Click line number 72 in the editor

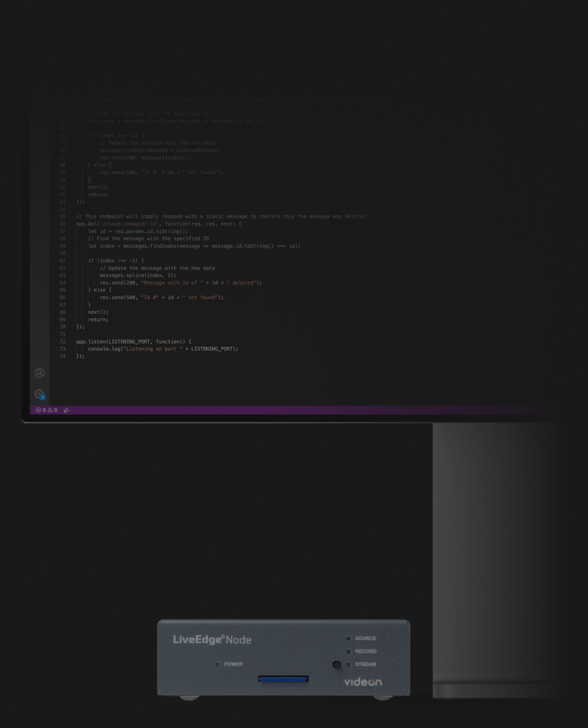[62, 341]
